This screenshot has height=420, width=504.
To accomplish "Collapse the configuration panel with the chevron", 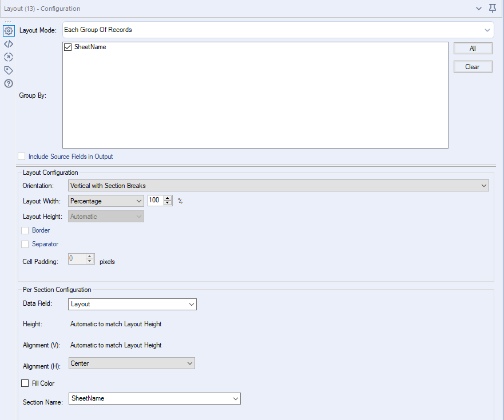I will coord(479,9).
